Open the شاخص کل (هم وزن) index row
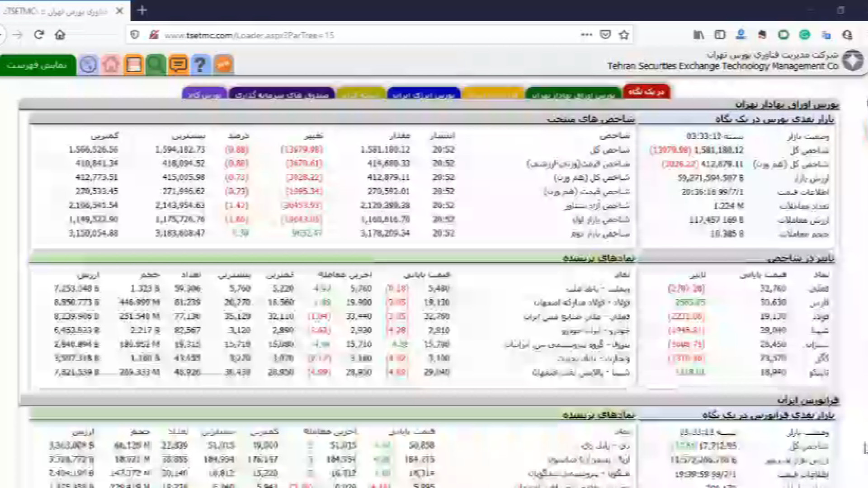 click(592, 178)
